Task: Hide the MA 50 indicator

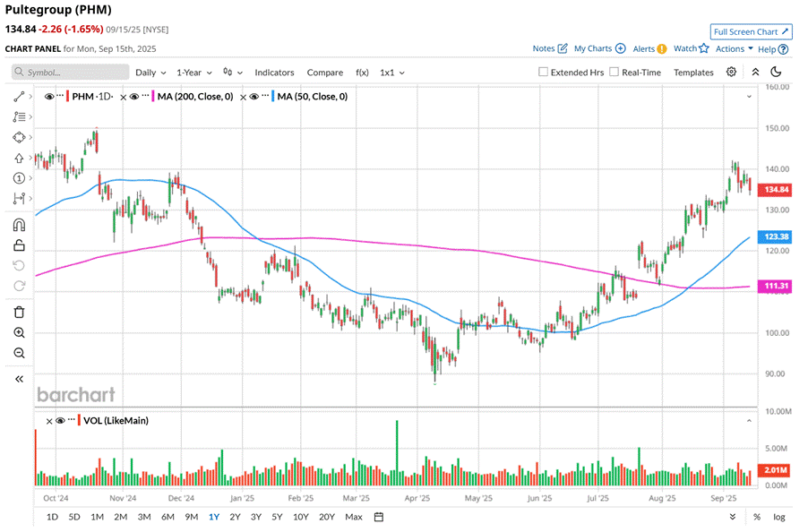Action: click(254, 97)
